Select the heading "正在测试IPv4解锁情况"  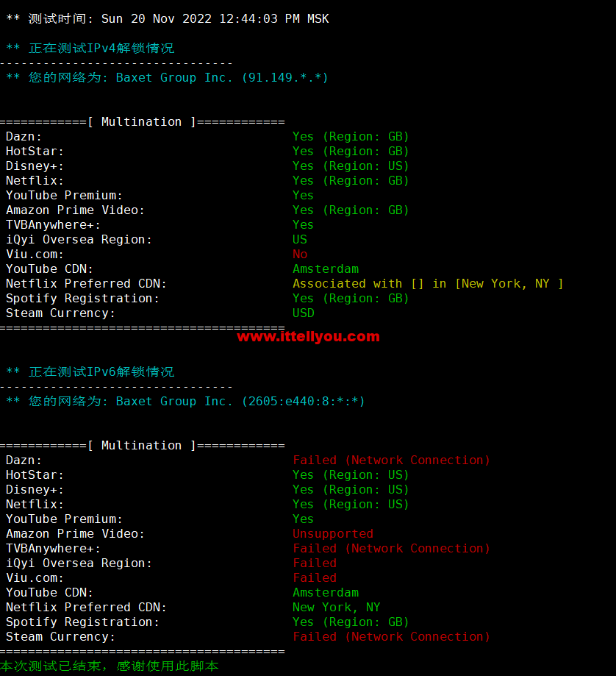[x=101, y=49]
